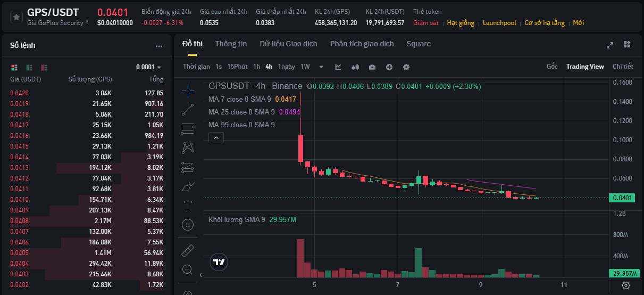Show sell orders only order book view
Screen dimensions: 644x295
coord(44,67)
